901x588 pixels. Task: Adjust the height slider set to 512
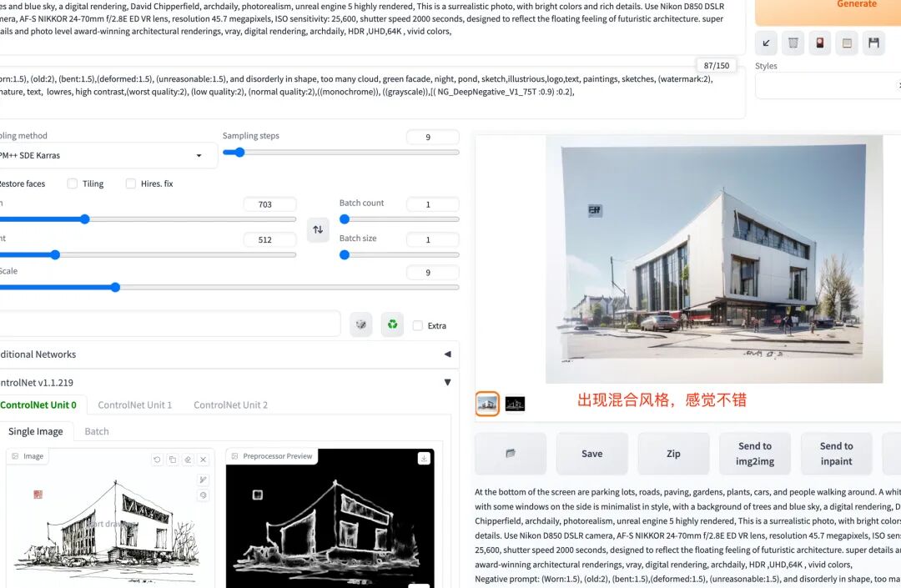(x=148, y=254)
